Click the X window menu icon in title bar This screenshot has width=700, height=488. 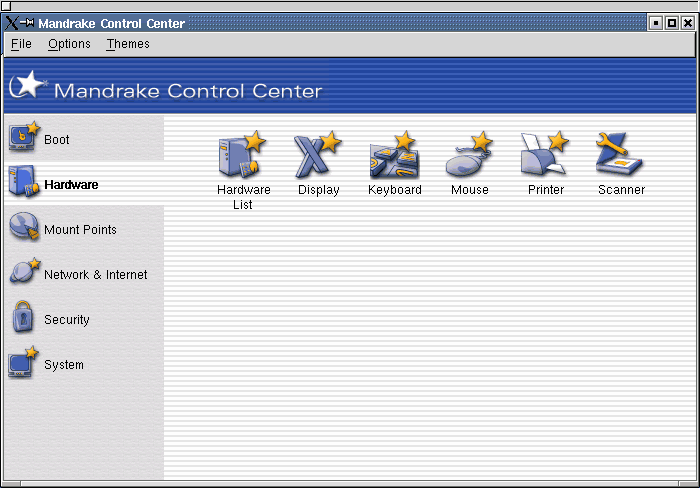click(x=12, y=23)
